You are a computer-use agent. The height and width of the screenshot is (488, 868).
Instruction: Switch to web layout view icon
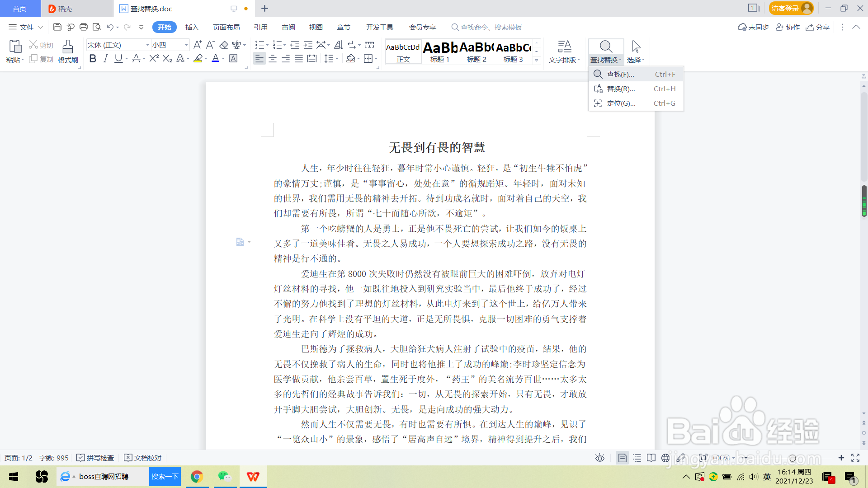pos(665,458)
